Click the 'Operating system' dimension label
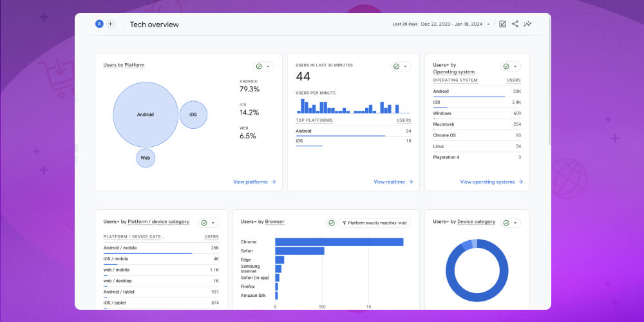 pyautogui.click(x=454, y=72)
